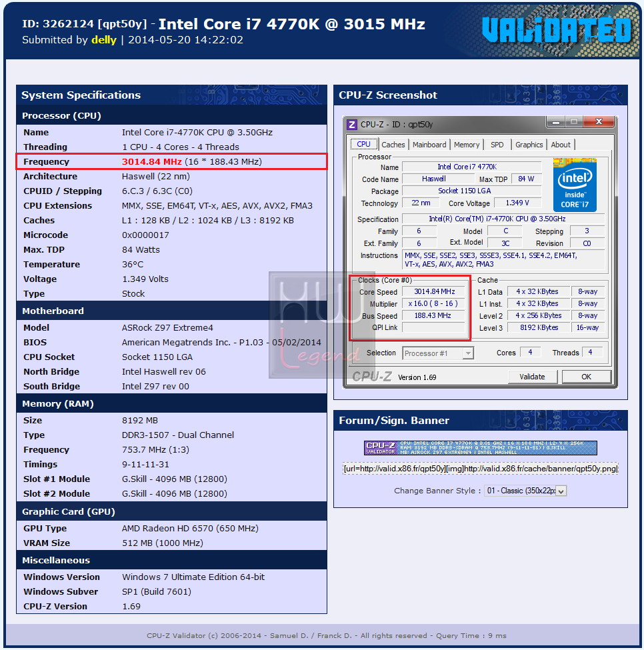Select the CPU tab

(x=363, y=144)
